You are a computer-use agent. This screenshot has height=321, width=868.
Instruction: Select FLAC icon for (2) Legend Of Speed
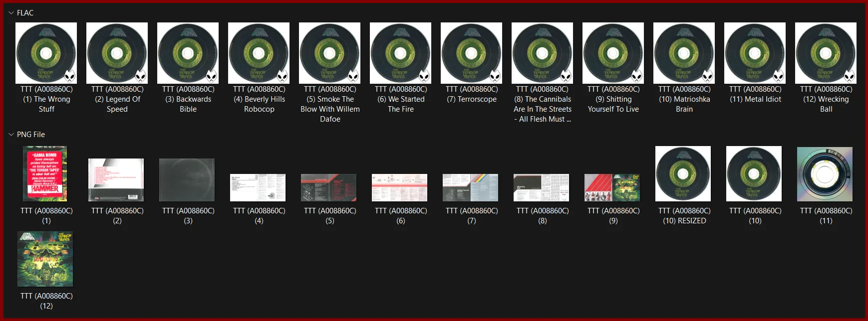(x=117, y=53)
